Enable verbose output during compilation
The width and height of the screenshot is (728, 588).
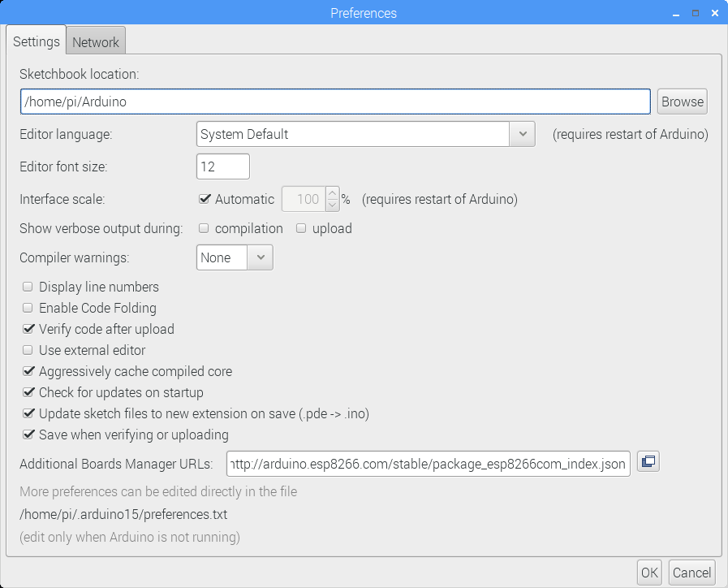(204, 228)
